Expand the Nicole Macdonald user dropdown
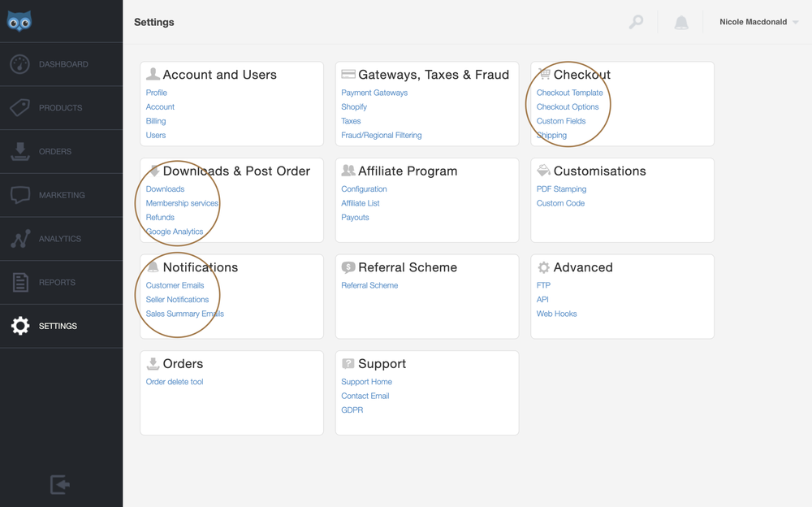The width and height of the screenshot is (812, 507). point(758,22)
